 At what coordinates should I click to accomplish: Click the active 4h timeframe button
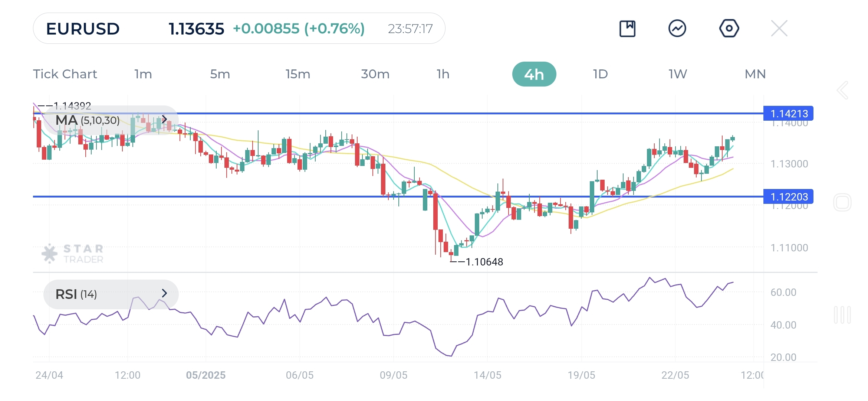(534, 74)
